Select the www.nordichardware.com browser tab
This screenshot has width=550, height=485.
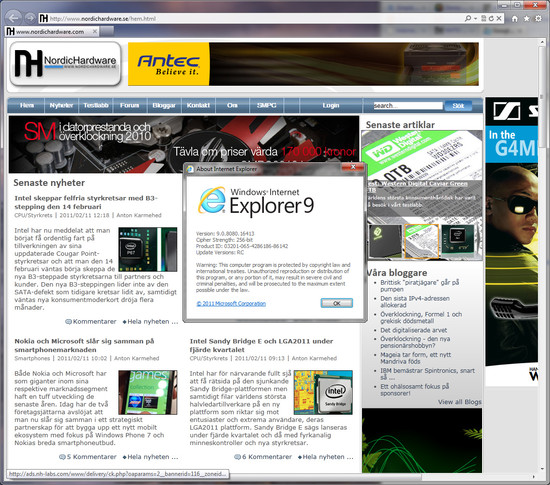click(x=52, y=32)
